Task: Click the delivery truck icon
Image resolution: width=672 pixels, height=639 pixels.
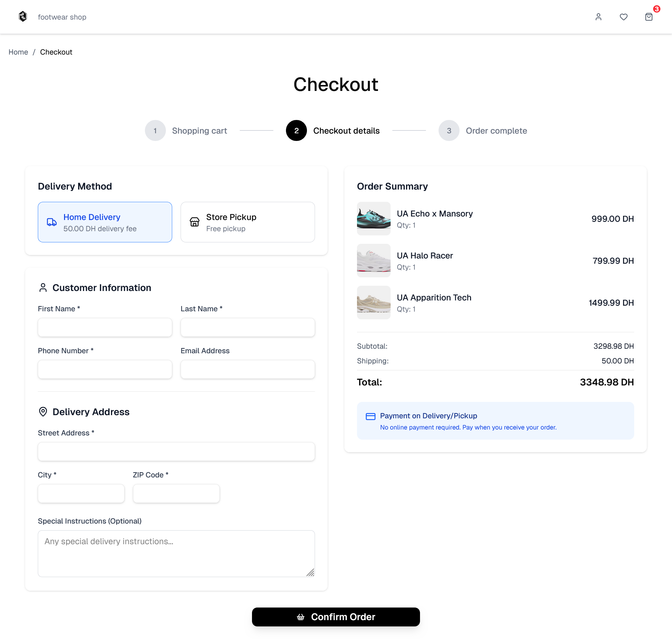Action: pyautogui.click(x=52, y=222)
